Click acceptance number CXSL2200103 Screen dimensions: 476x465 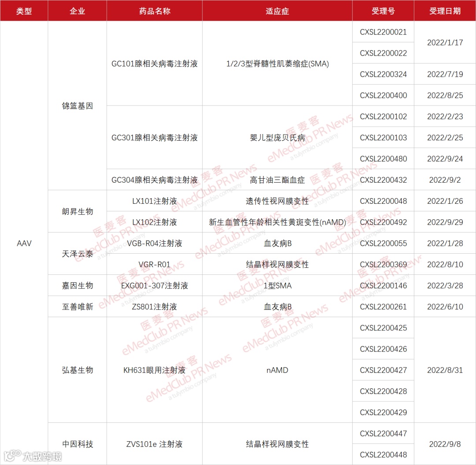coord(383,137)
